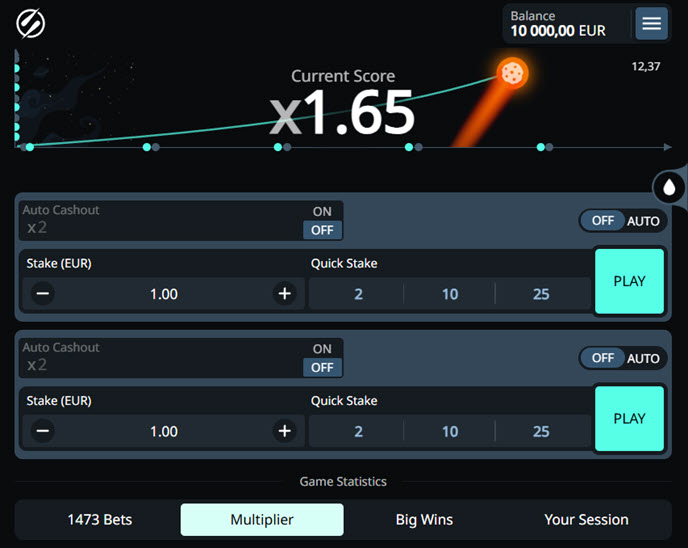Image resolution: width=688 pixels, height=548 pixels.
Task: Click the water drop icon
Action: click(669, 186)
